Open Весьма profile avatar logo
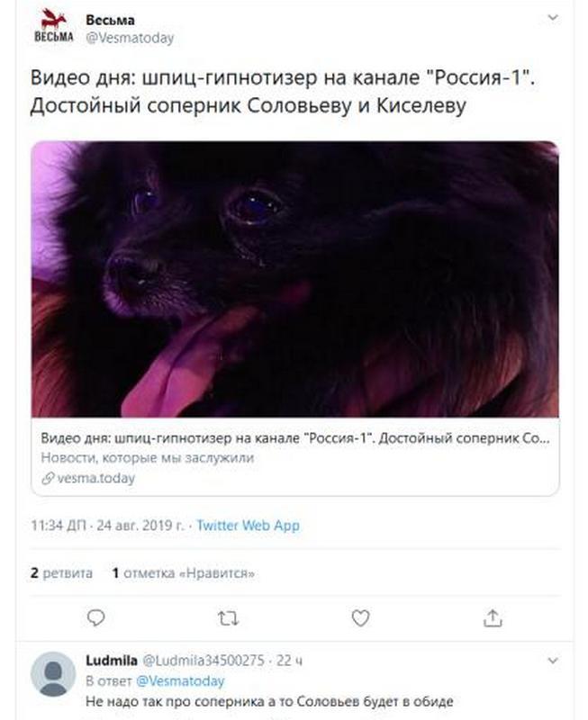This screenshot has height=720, width=588. [54, 28]
